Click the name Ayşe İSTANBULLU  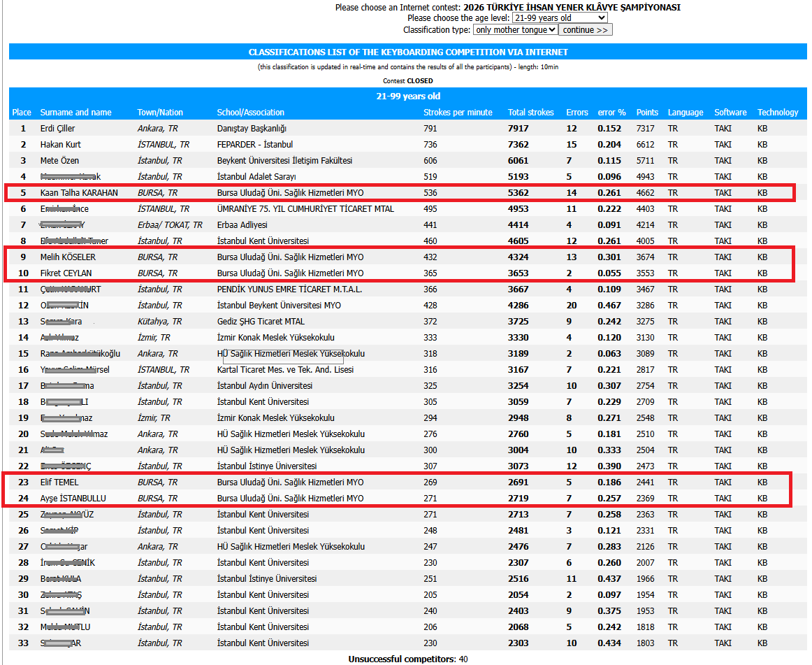point(73,499)
